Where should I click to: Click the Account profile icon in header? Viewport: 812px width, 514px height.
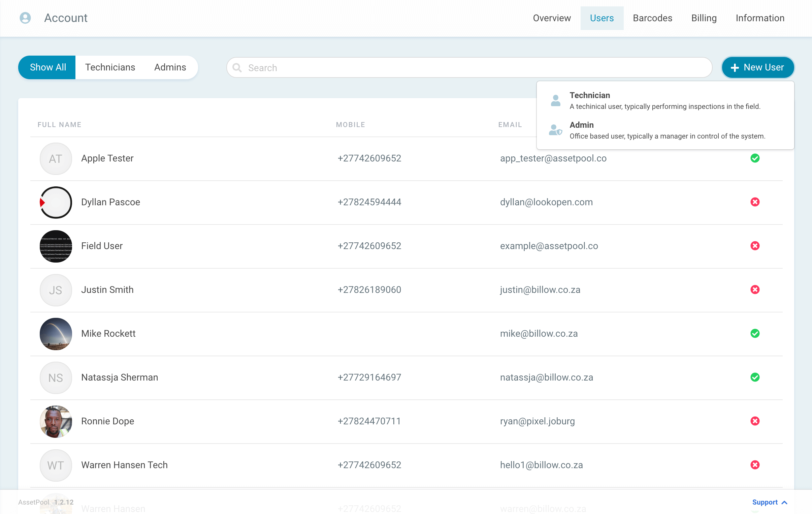(25, 18)
